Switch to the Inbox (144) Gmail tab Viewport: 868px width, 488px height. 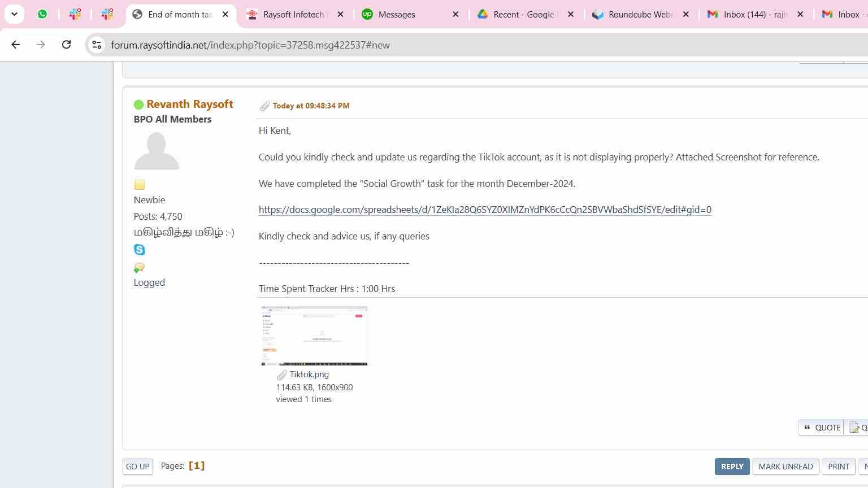coord(756,15)
